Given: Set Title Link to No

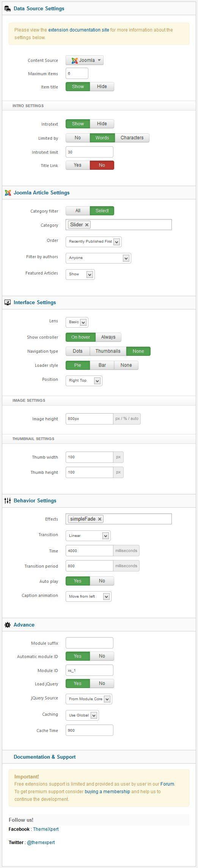Looking at the screenshot, I should tap(102, 165).
